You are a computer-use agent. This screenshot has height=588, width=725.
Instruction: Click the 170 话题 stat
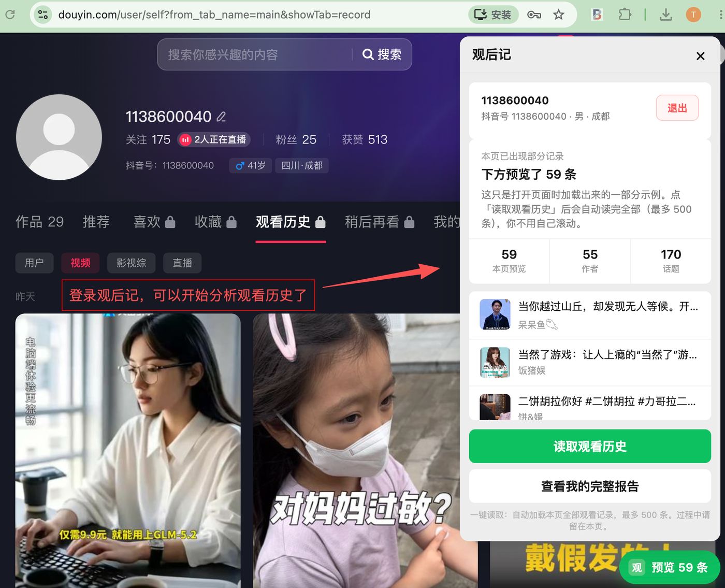coord(671,261)
